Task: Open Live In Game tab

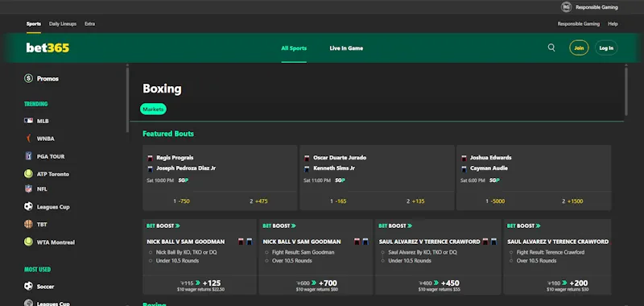Action: click(346, 48)
